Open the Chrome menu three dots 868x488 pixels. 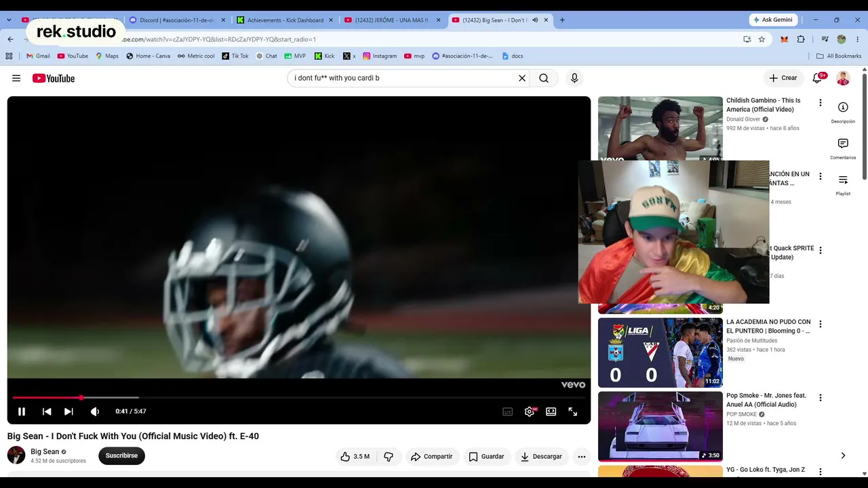pyautogui.click(x=858, y=39)
